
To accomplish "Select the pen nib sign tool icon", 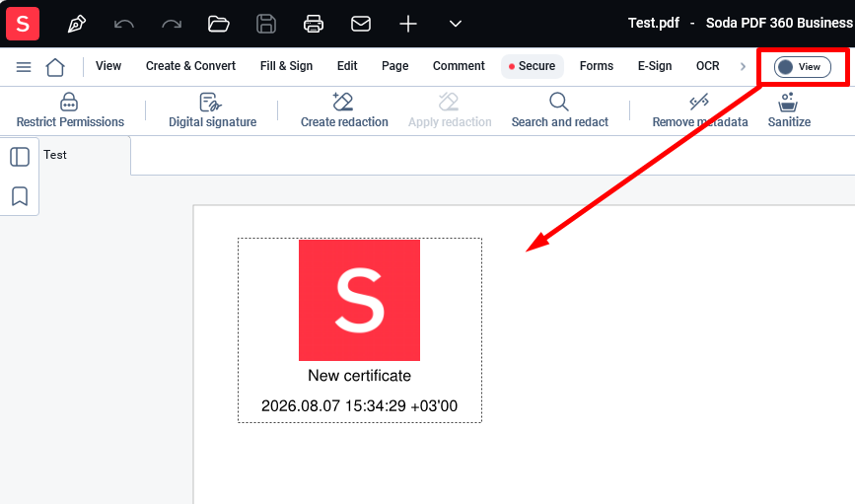I will click(x=77, y=24).
